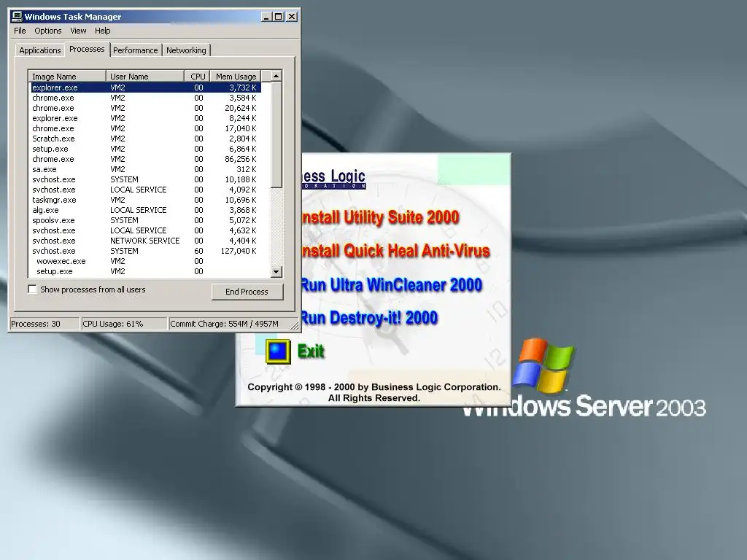Select the Processes tab
The image size is (747, 560).
[87, 49]
